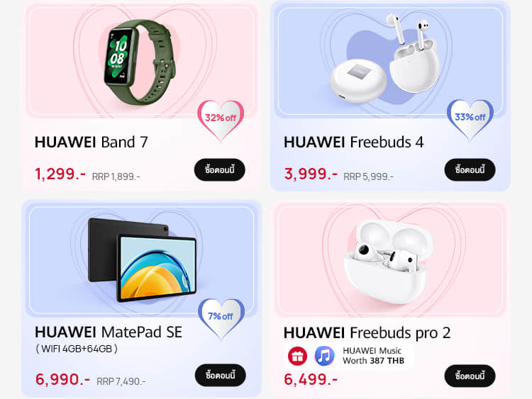Click the buy now button for Freebuds pro 2
This screenshot has width=532, height=399.
[x=470, y=376]
